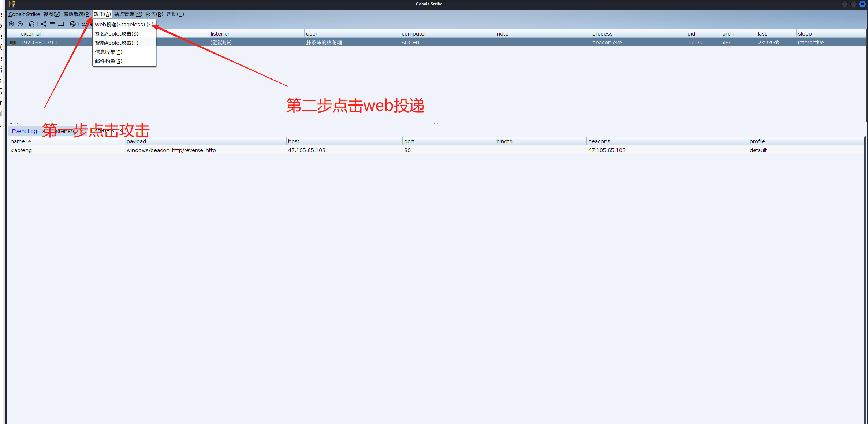The image size is (868, 424).
Task: Choose 信息收集(P) menu entry
Action: 124,52
